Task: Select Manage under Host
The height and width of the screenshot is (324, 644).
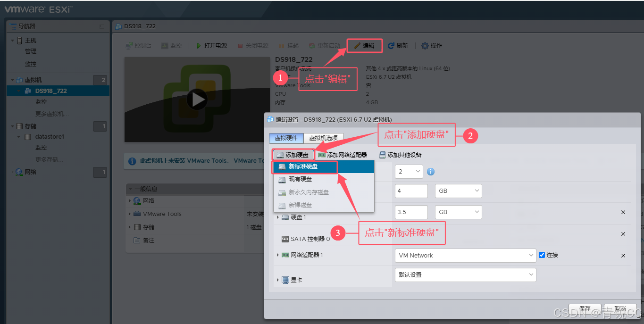Action: [x=31, y=51]
